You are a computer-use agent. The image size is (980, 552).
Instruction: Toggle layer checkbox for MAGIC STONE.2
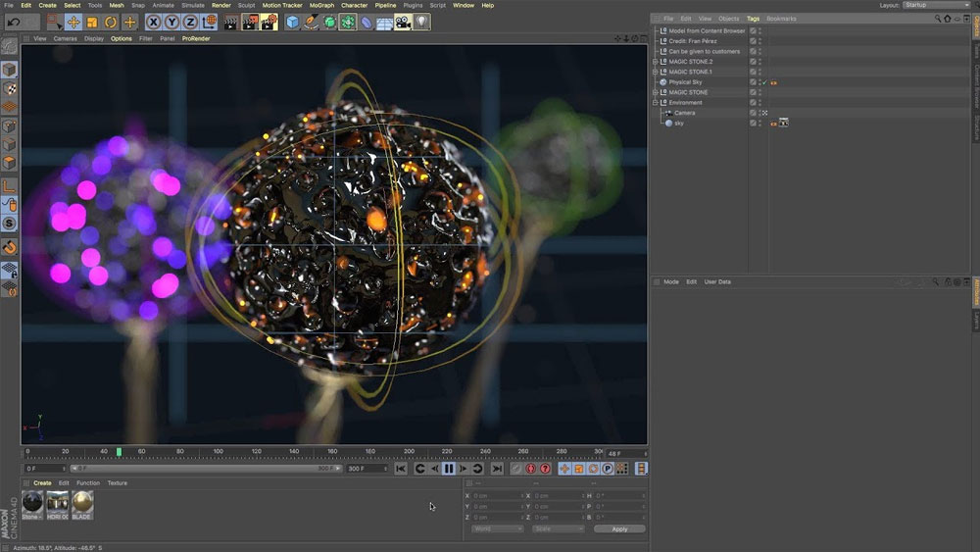tap(753, 62)
